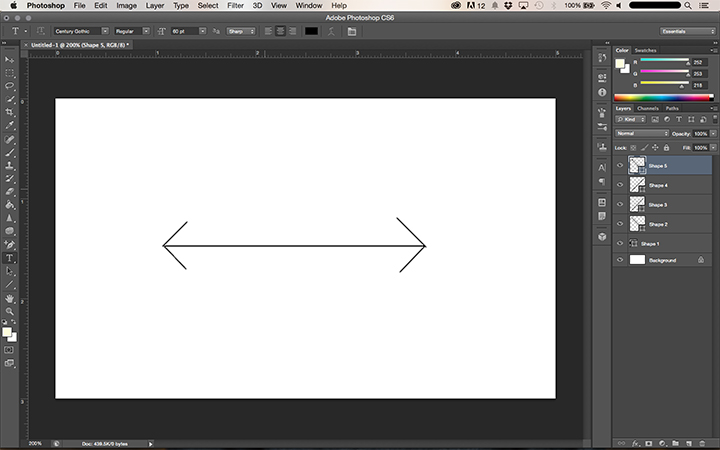Click Create new group folder icon
The width and height of the screenshot is (720, 450).
pyautogui.click(x=675, y=444)
